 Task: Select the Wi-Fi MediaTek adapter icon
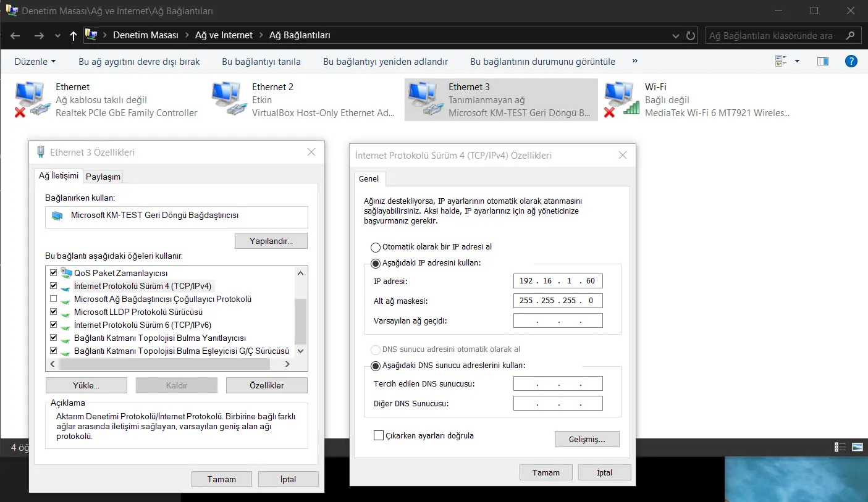click(620, 98)
